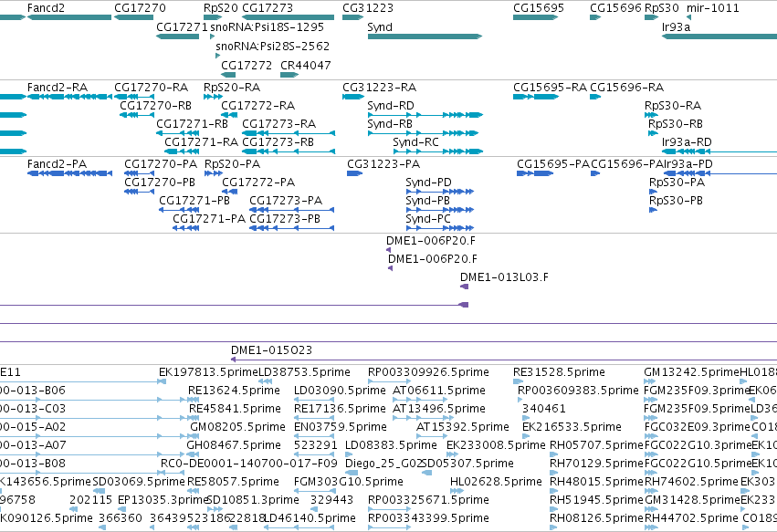Select snoRNA:Psi18S-1295 label
The image size is (777, 532).
[x=268, y=26]
